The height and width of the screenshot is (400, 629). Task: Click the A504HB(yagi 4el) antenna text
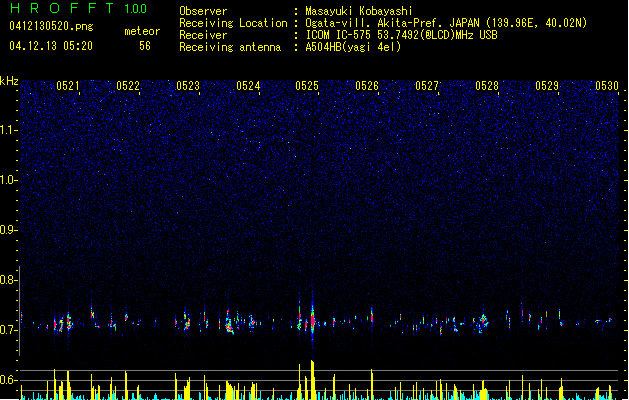353,47
